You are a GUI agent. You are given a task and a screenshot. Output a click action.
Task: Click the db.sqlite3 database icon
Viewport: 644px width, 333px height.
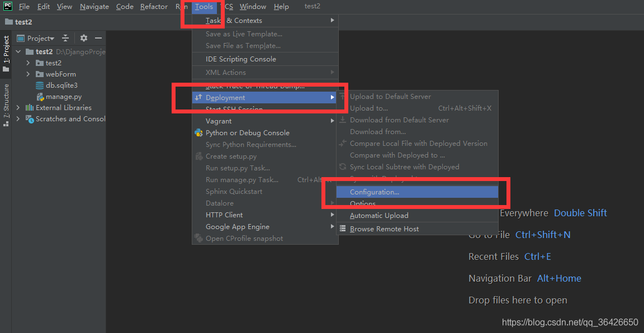(x=40, y=85)
